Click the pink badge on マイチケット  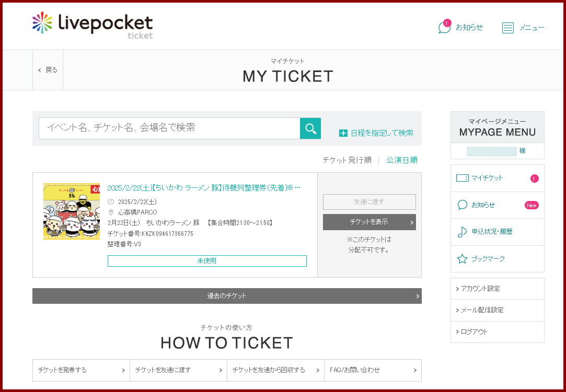534,178
